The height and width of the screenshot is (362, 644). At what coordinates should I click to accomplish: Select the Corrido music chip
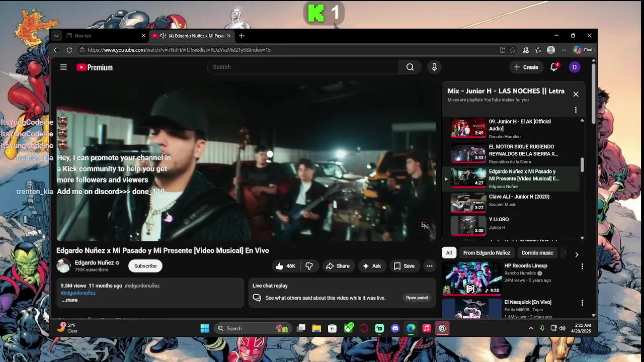537,253
